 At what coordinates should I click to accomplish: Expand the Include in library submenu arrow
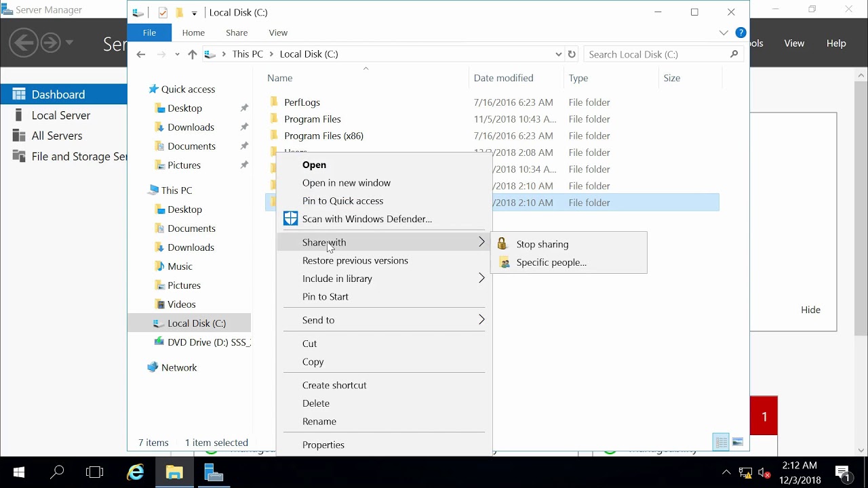point(481,278)
